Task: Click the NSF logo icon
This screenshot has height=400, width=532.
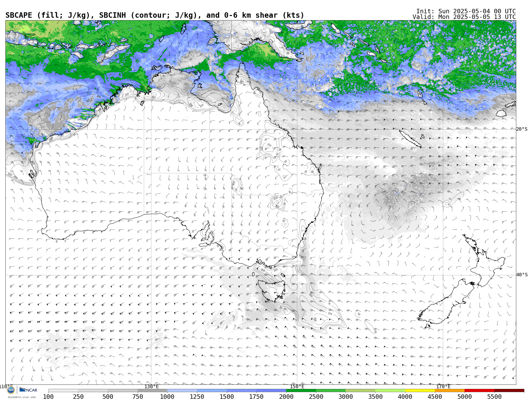Action: pos(11,390)
